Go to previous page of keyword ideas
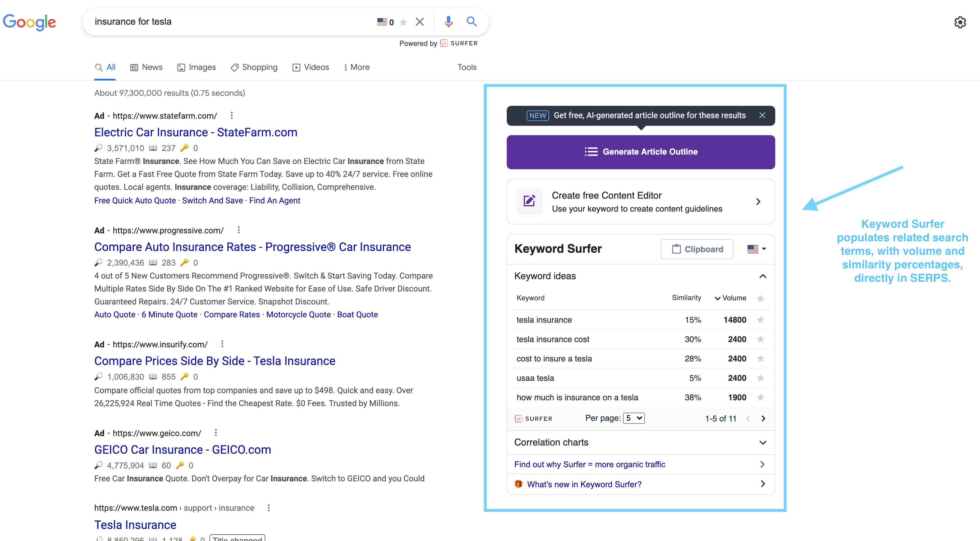This screenshot has height=541, width=980. [x=748, y=418]
